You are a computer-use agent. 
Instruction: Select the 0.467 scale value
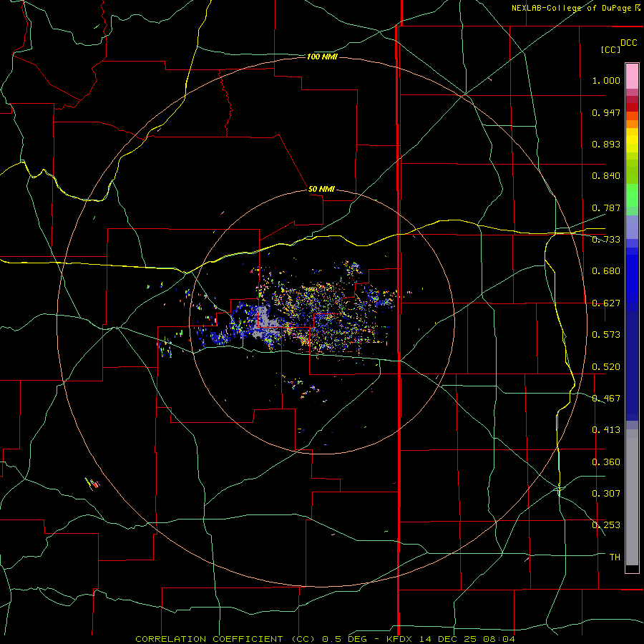point(606,399)
